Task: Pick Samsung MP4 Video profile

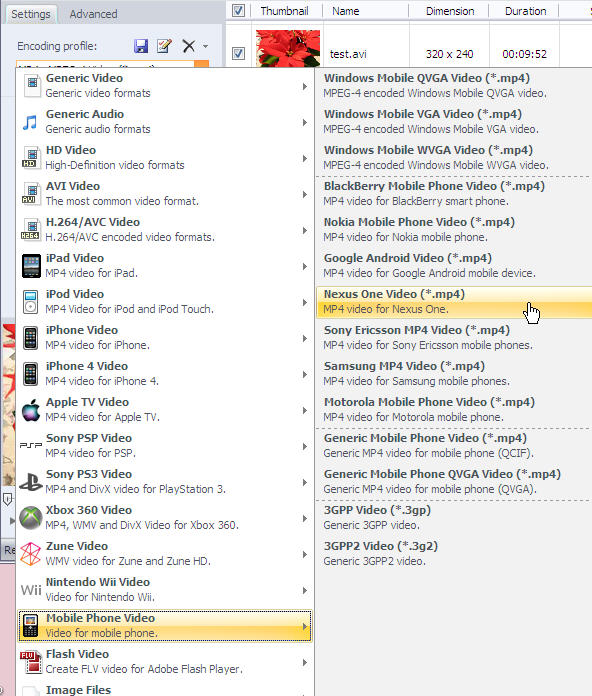Action: click(454, 373)
